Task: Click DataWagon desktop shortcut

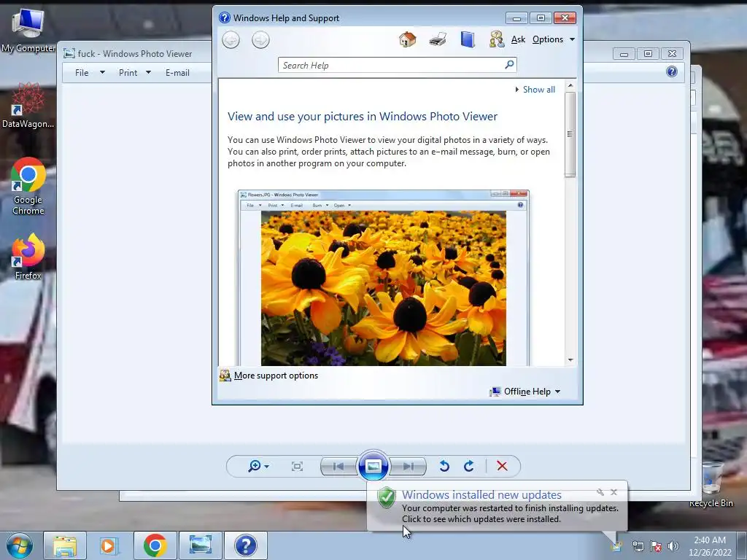Action: pos(28,105)
